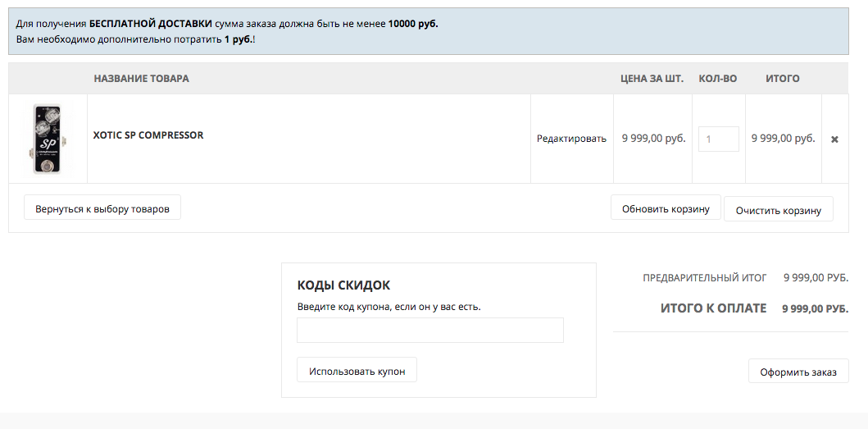Click the ИТОГО К ОПЛАТЕ total label
868x429 pixels.
tap(713, 308)
